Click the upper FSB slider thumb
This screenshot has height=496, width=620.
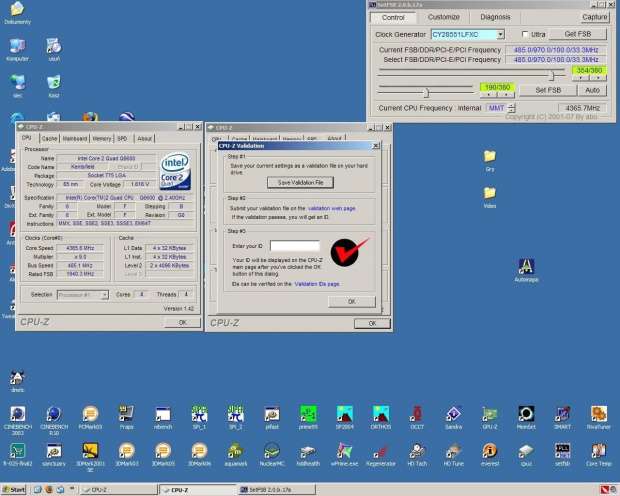tap(552, 74)
